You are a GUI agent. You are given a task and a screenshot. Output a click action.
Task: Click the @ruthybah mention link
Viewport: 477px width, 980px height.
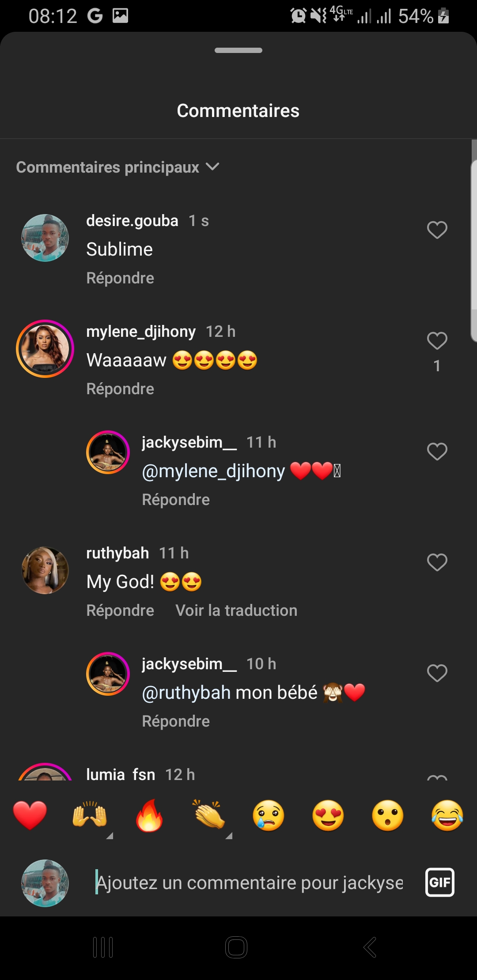pos(186,693)
